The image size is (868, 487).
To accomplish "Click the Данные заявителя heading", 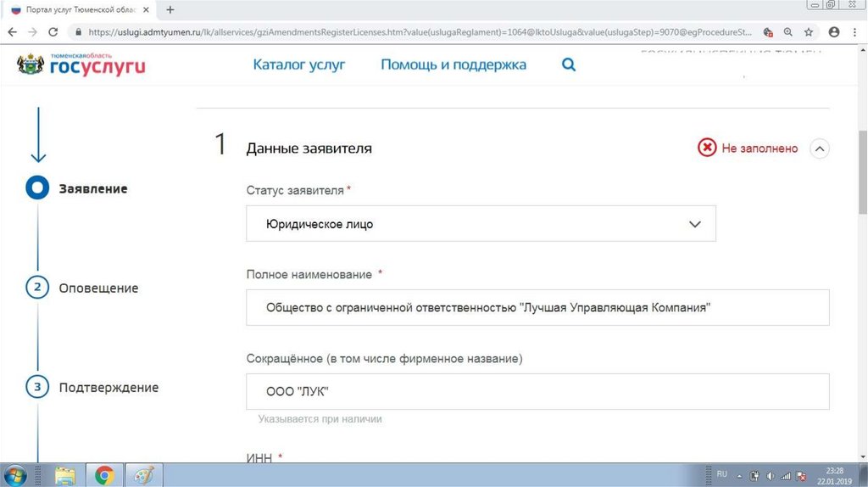I will click(x=309, y=148).
